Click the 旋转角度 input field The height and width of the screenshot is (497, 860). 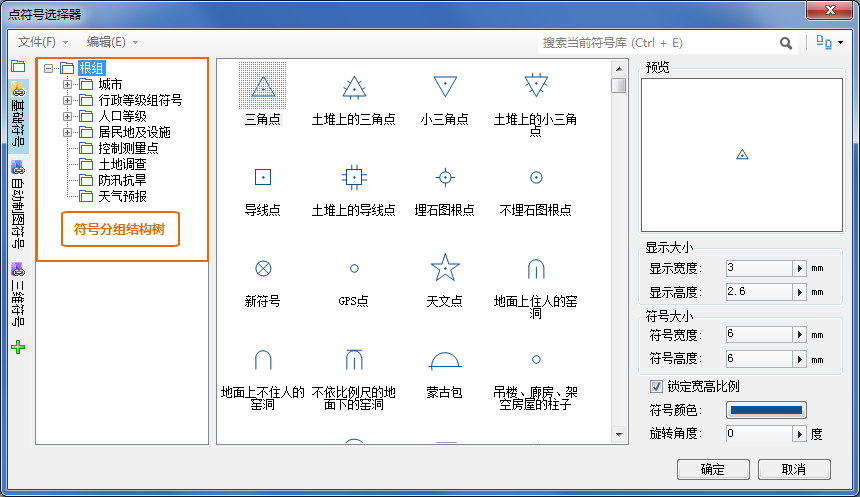[758, 434]
